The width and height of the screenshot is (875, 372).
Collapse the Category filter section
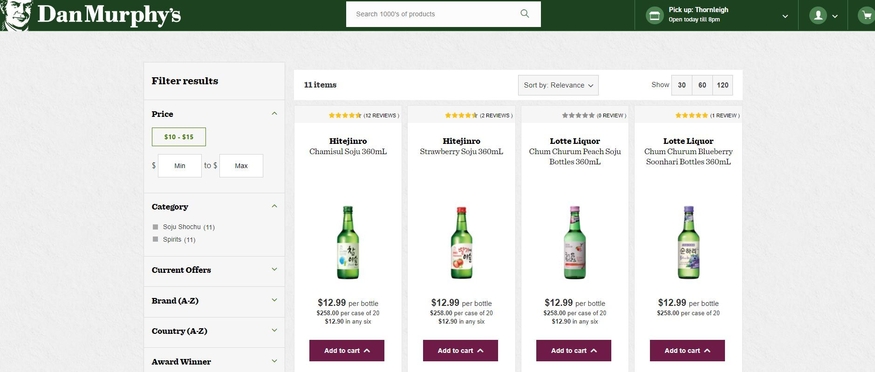click(x=274, y=206)
